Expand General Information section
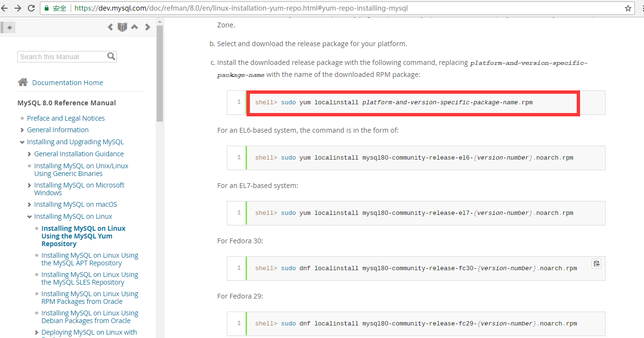The height and width of the screenshot is (338, 644). coord(22,130)
